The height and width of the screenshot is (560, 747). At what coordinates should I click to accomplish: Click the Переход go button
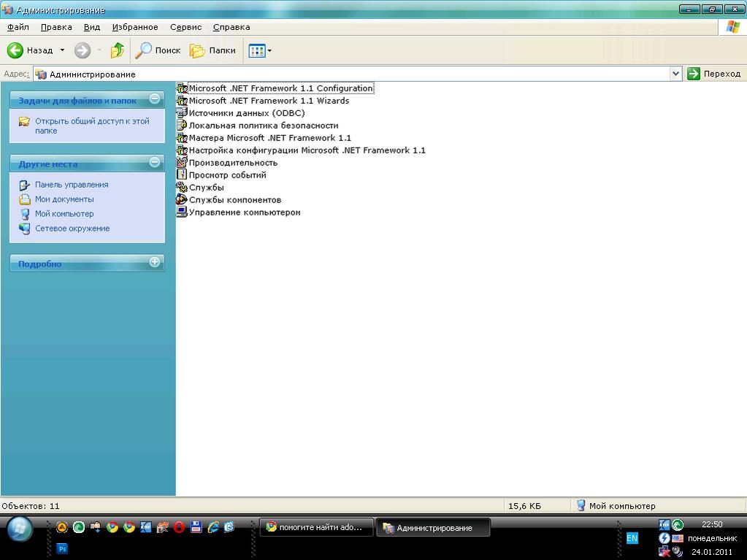(x=714, y=74)
